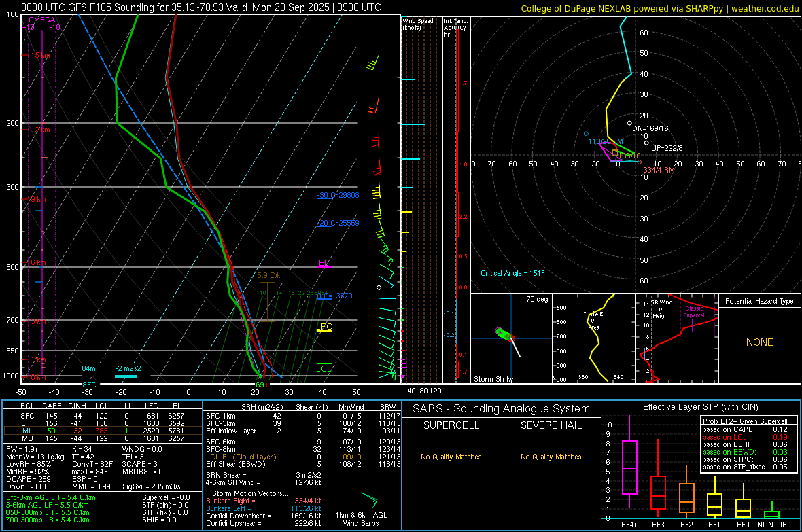The width and height of the screenshot is (802, 532).
Task: Click the cyan effective inflow layer bar
Action: [125, 376]
